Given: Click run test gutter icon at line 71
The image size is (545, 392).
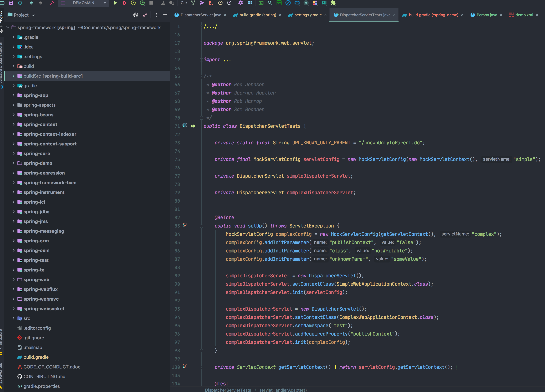Looking at the screenshot, I should click(x=193, y=126).
